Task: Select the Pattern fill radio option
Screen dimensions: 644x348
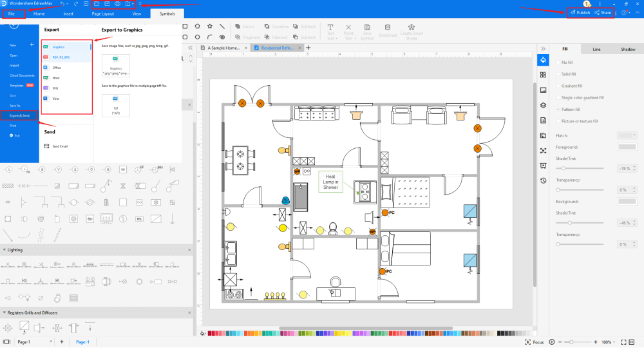Action: (x=568, y=110)
